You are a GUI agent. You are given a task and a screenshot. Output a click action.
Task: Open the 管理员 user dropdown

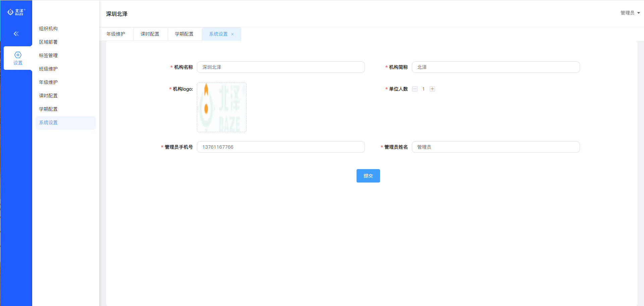pyautogui.click(x=630, y=13)
